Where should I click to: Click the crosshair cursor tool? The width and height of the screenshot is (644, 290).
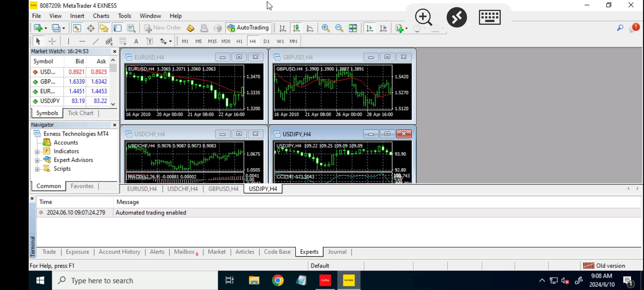coord(52,41)
